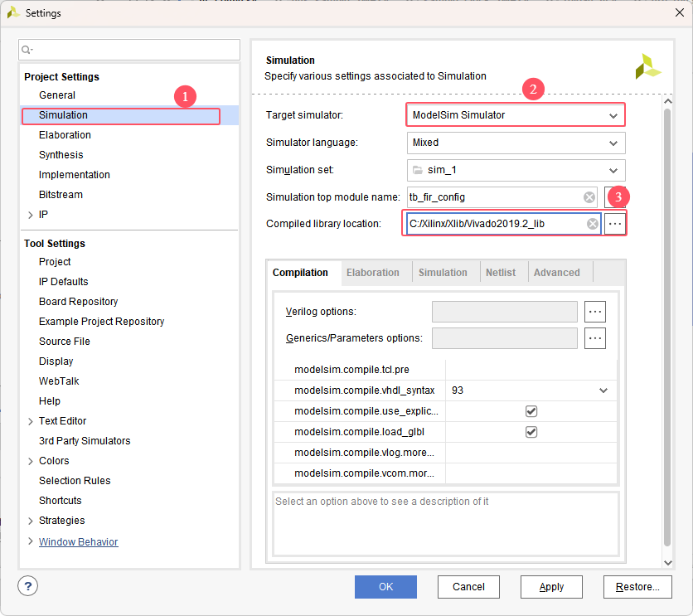
Task: Select Elaboration in Project Settings tree
Action: pos(65,135)
